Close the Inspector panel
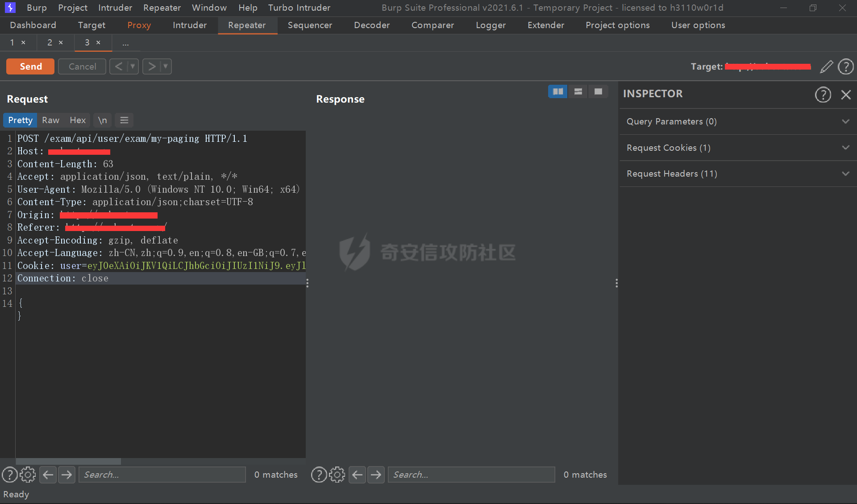 click(x=845, y=95)
